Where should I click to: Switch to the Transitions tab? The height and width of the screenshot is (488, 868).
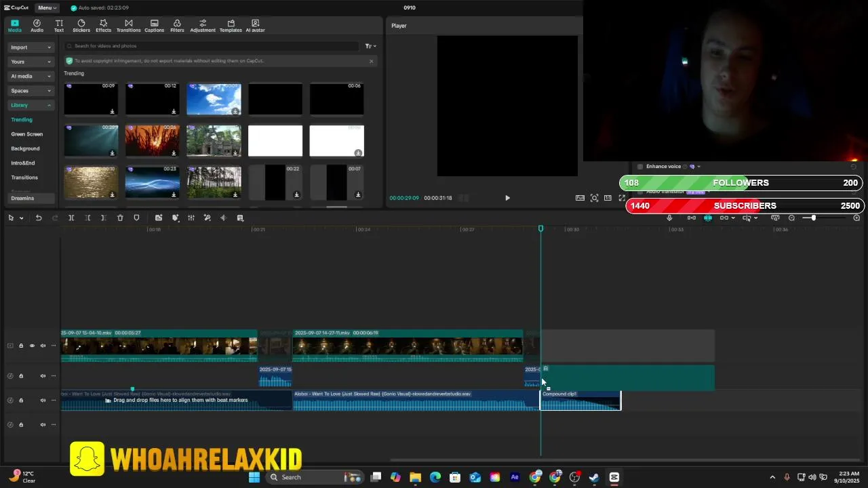tap(128, 26)
